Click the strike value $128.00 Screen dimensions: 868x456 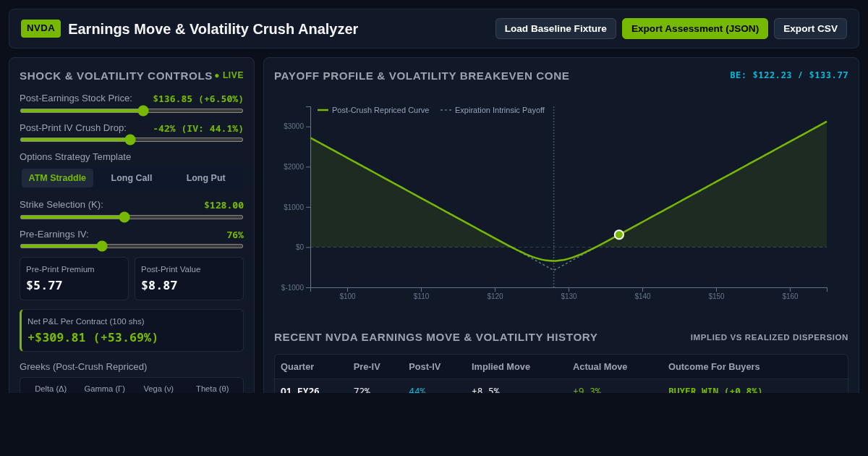(x=224, y=205)
